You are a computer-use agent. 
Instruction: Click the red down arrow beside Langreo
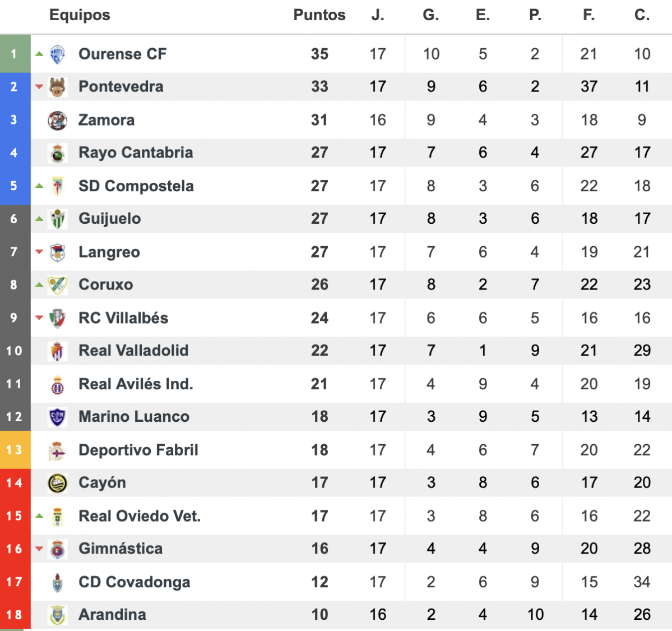point(39,252)
